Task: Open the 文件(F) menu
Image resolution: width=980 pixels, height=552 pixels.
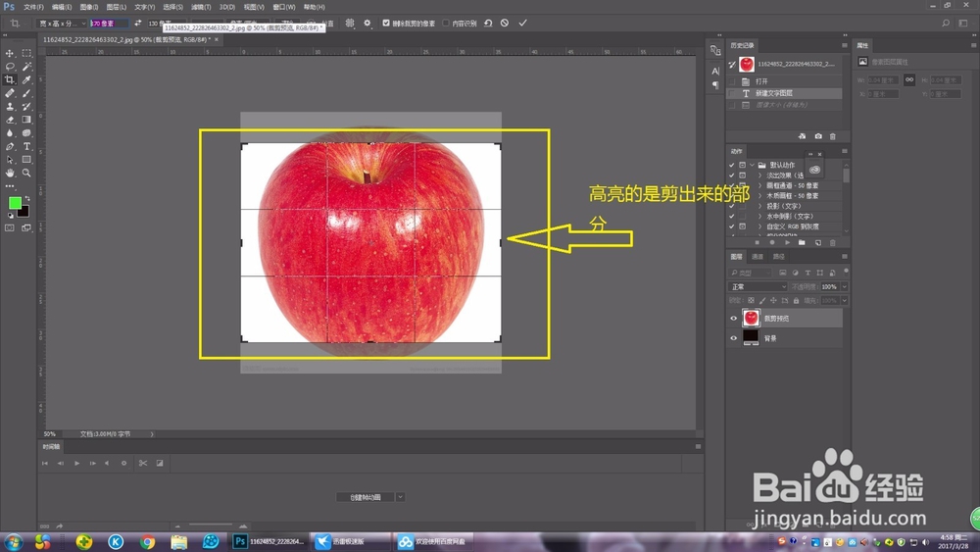Action: pyautogui.click(x=33, y=7)
